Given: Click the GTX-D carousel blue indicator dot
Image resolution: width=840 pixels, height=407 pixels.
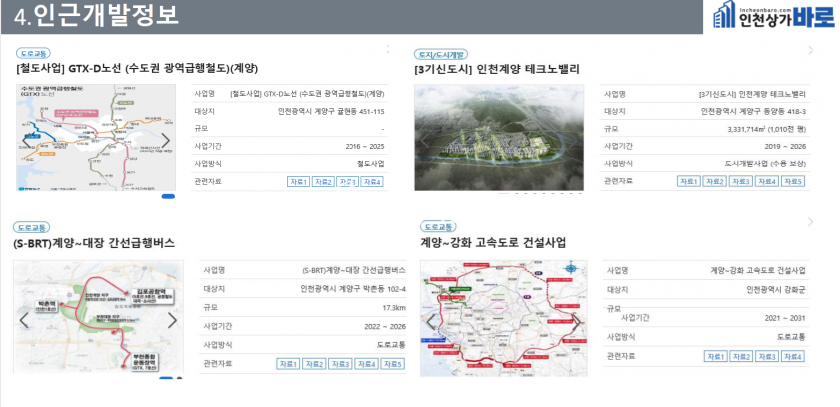Looking at the screenshot, I should 168,196.
